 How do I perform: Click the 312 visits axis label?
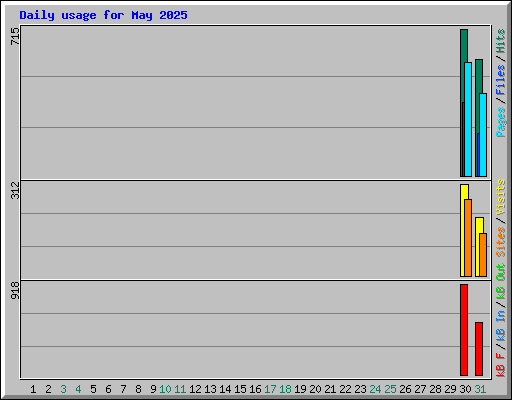pos(15,190)
